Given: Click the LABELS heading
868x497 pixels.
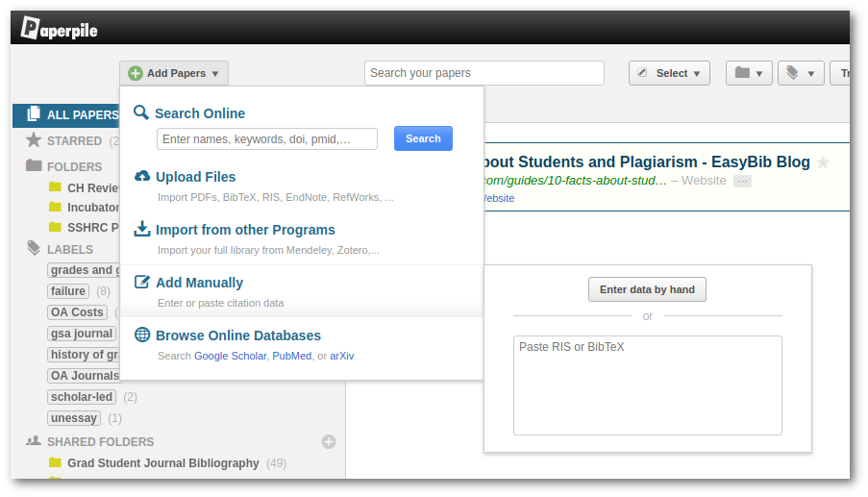Looking at the screenshot, I should (70, 250).
